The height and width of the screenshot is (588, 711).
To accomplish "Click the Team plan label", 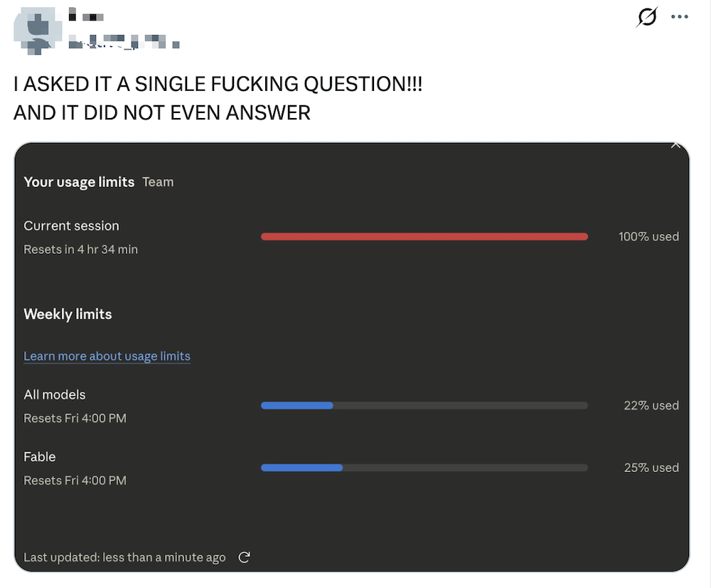I will (x=158, y=182).
